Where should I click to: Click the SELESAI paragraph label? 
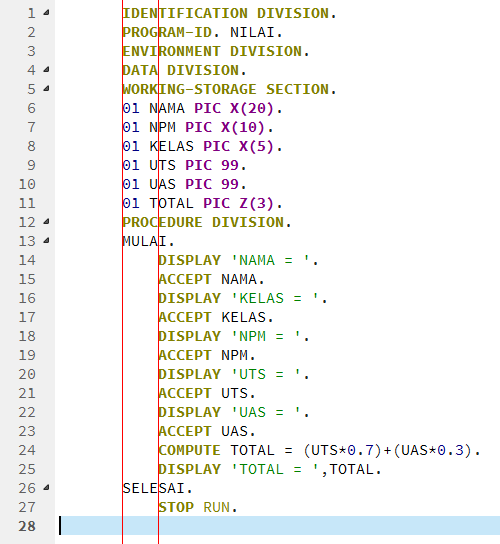point(154,488)
